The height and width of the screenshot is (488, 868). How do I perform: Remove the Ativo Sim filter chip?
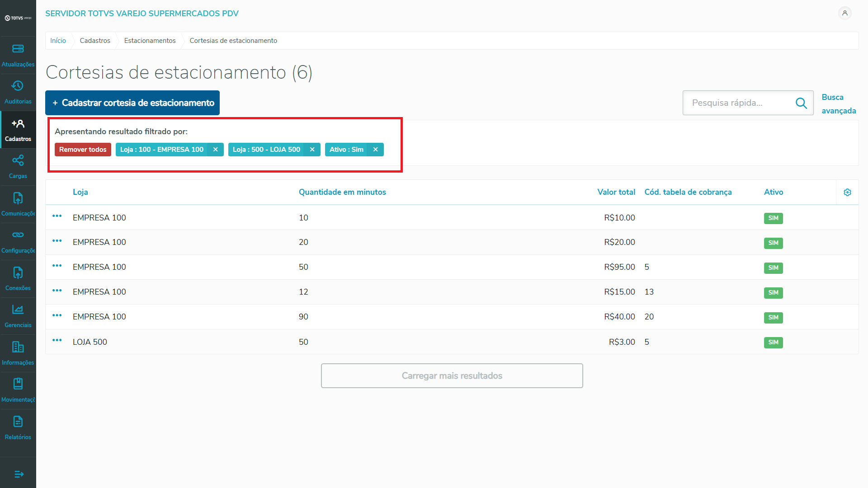(x=375, y=150)
